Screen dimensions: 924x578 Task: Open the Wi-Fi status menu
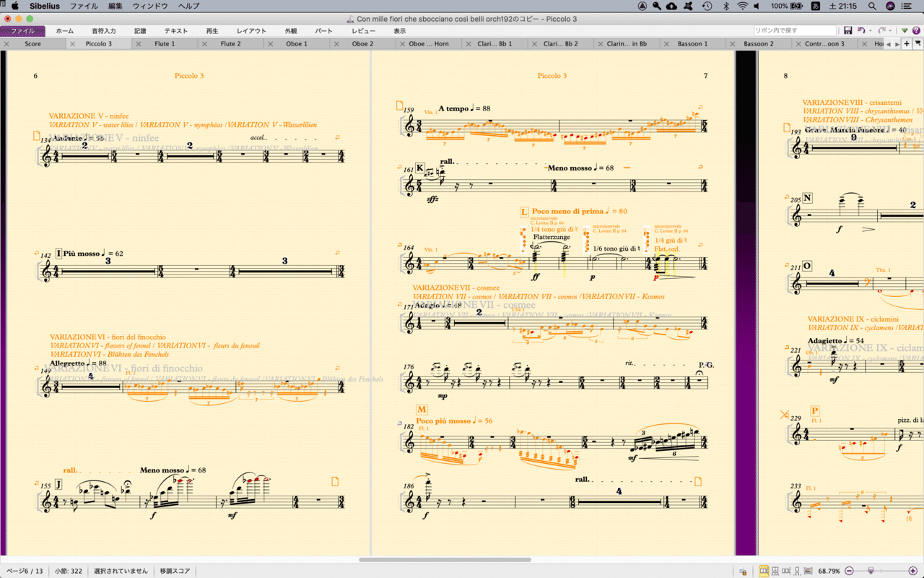(x=742, y=6)
